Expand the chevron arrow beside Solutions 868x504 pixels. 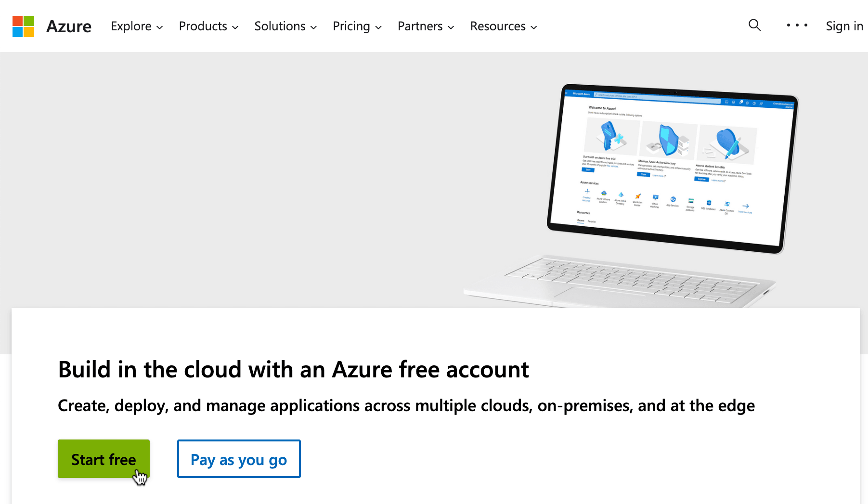click(x=314, y=27)
